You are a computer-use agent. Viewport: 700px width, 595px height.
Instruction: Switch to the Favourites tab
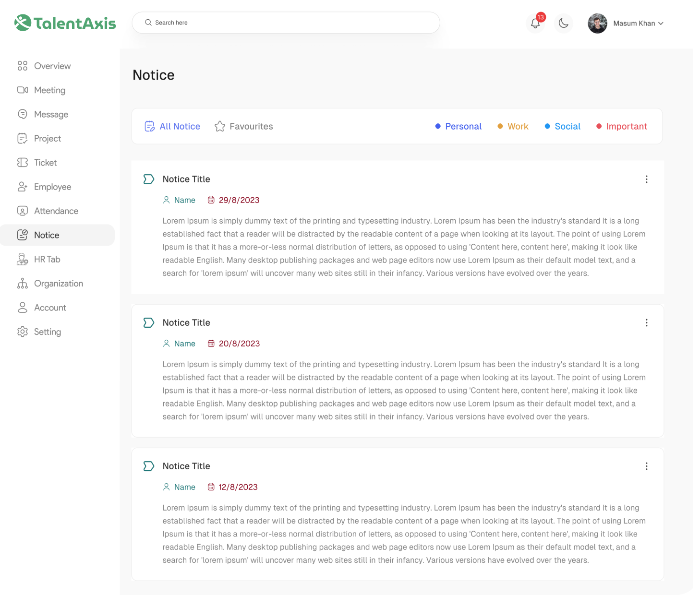point(244,126)
